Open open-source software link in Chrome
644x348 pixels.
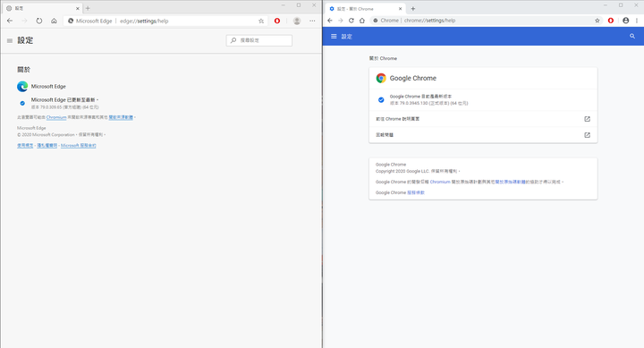click(x=510, y=182)
